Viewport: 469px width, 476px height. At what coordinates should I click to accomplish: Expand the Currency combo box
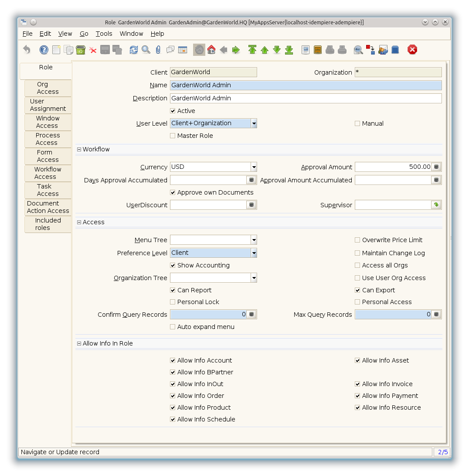click(x=254, y=167)
